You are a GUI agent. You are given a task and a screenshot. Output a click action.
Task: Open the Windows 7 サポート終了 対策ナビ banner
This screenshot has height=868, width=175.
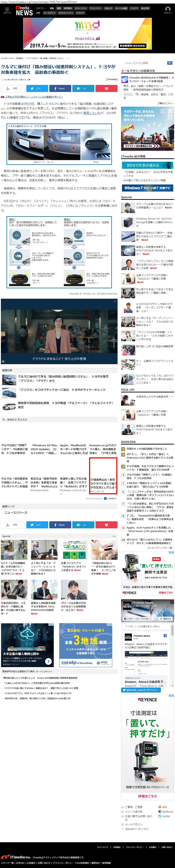tap(148, 188)
